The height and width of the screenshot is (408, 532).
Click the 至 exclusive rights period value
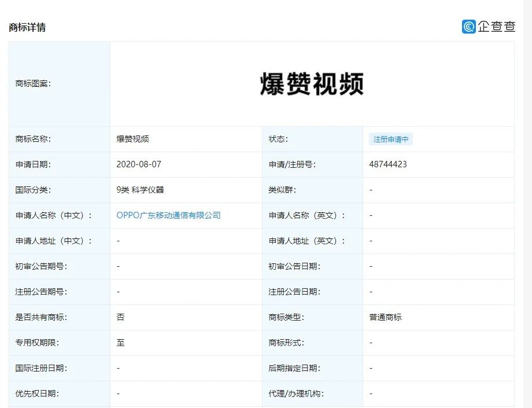[x=120, y=343]
